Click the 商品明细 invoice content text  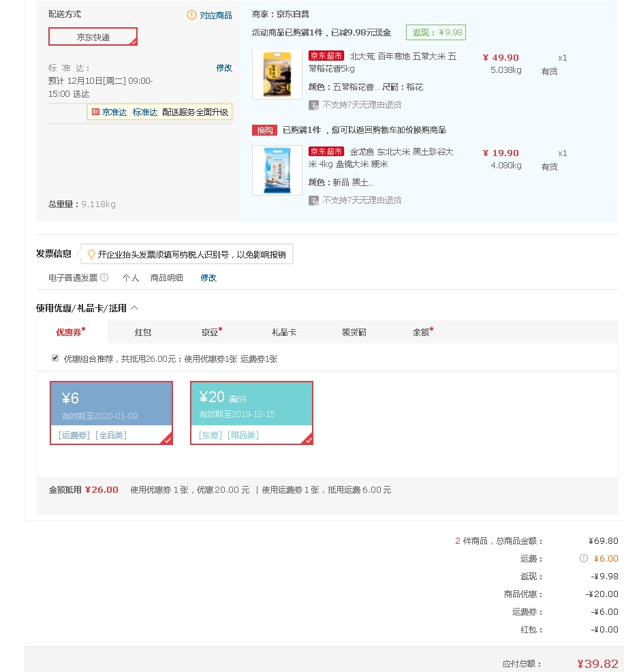[x=167, y=277]
